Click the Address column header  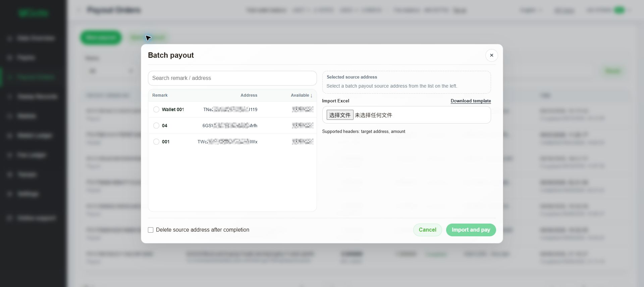pos(249,95)
